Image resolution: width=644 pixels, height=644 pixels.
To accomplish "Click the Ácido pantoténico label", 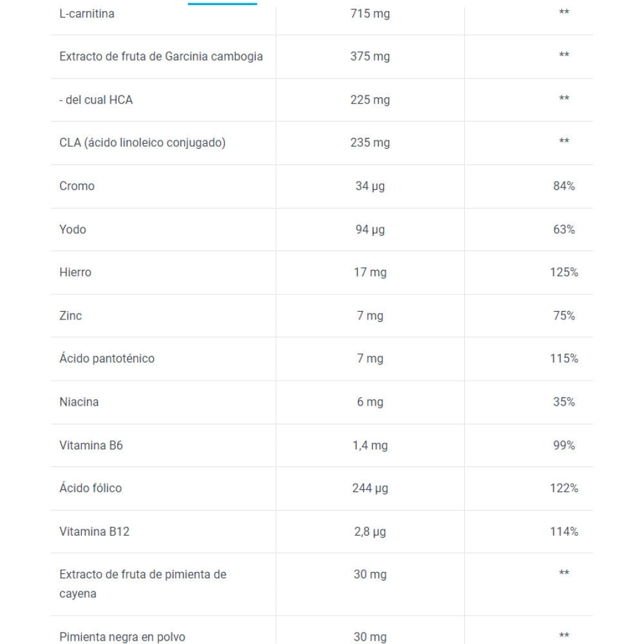I will pos(107,359).
